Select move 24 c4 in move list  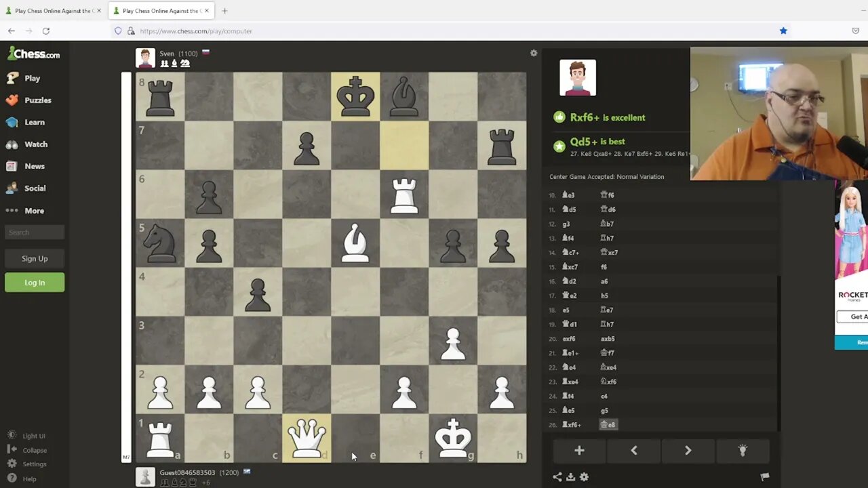pyautogui.click(x=604, y=396)
